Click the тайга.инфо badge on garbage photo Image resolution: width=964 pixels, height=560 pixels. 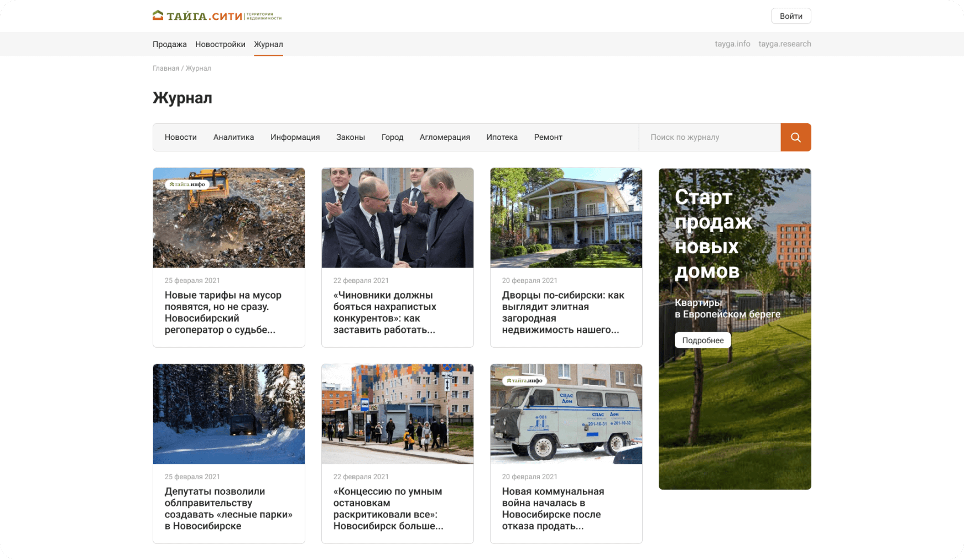(187, 184)
